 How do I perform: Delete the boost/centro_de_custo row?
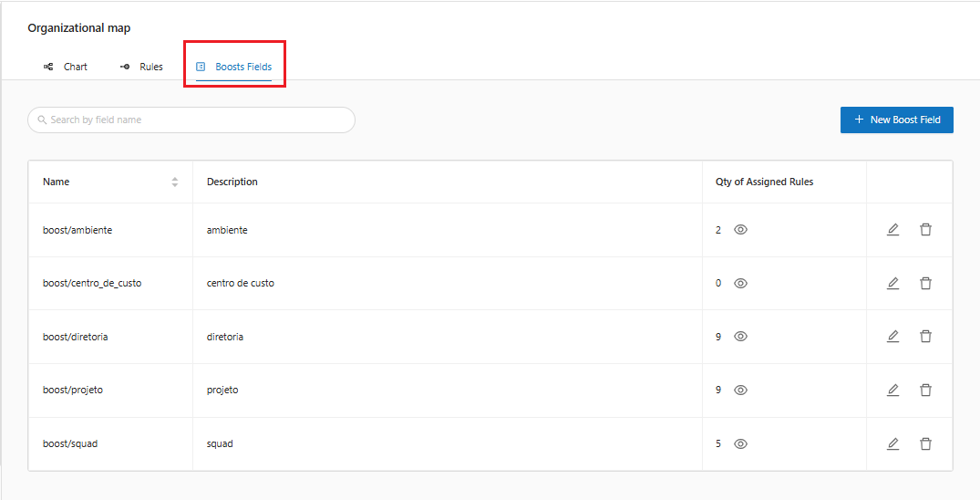click(925, 284)
